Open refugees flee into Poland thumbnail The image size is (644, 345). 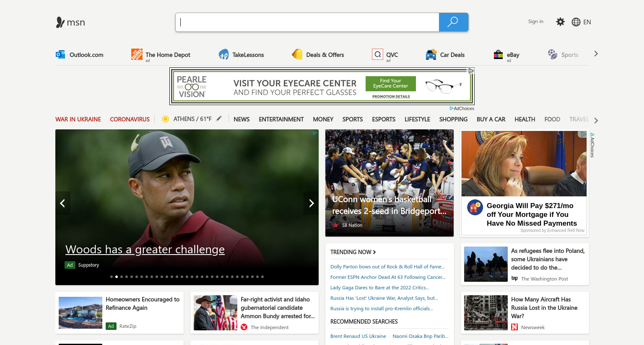pos(486,264)
